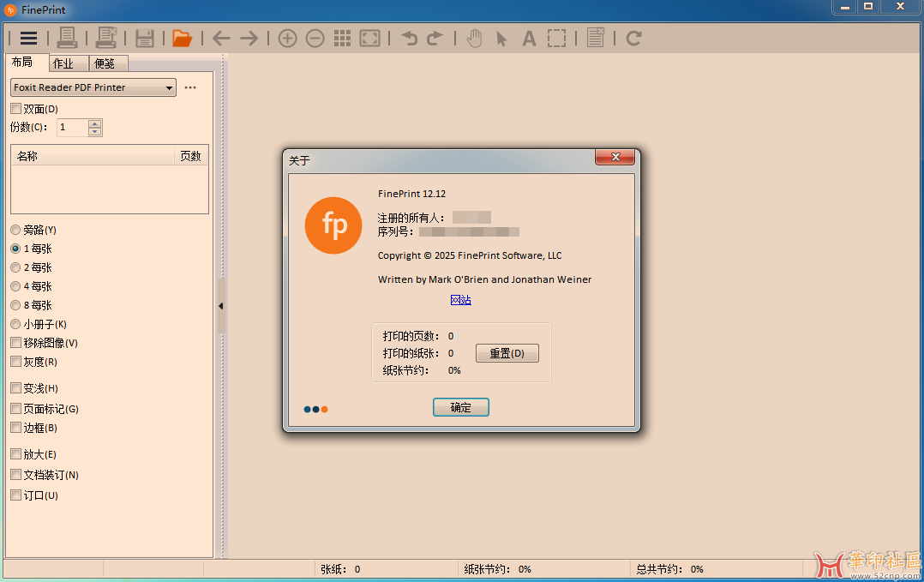The width and height of the screenshot is (924, 582).
Task: Enable the 灰度(R) grayscale checkbox
Action: (x=16, y=362)
